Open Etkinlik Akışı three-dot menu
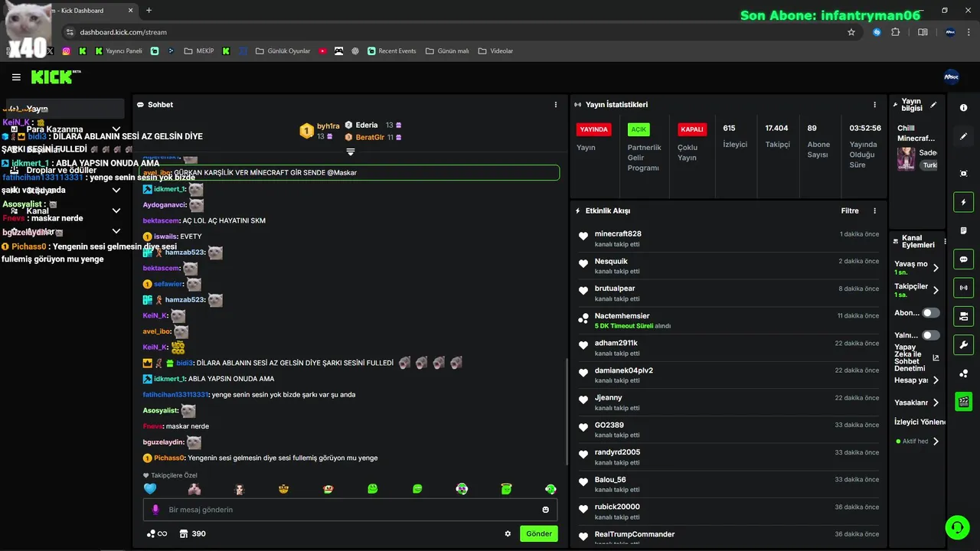The height and width of the screenshot is (551, 980). click(x=874, y=210)
